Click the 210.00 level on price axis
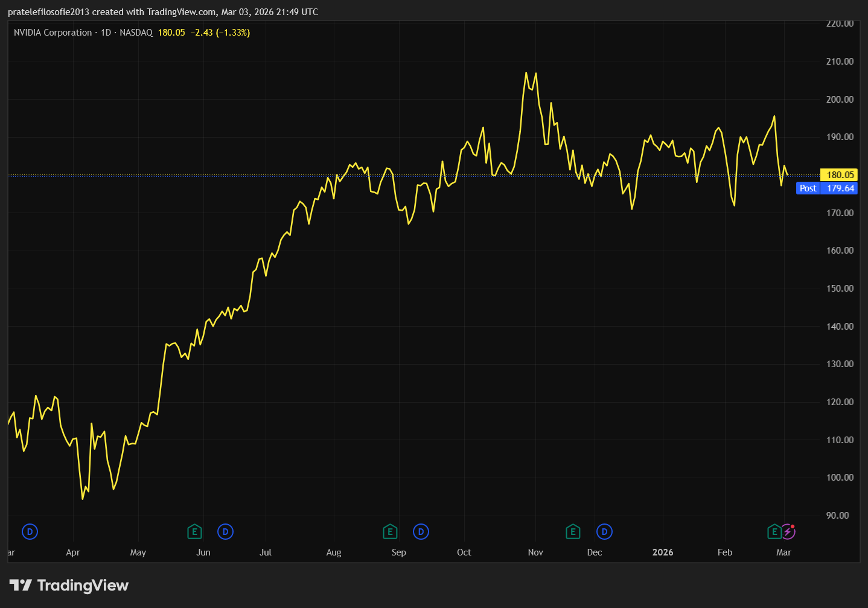This screenshot has height=608, width=868. point(840,62)
